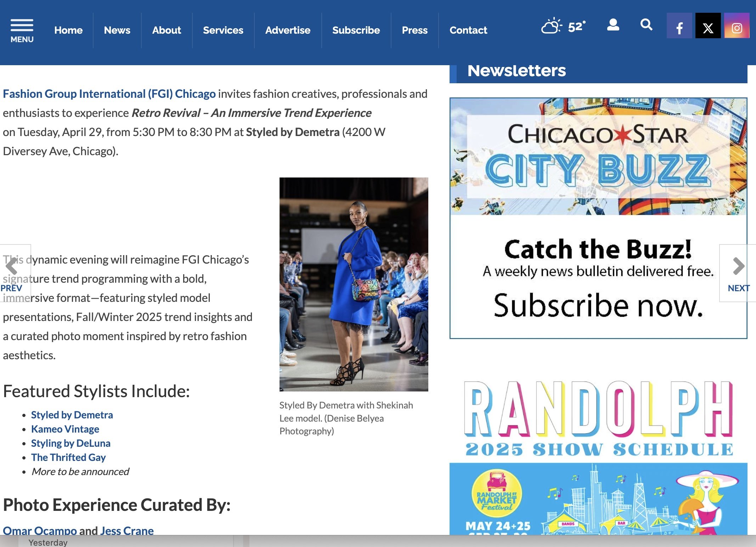
Task: Click the photo caption mentioning Shekinah Lee
Action: pos(346,418)
